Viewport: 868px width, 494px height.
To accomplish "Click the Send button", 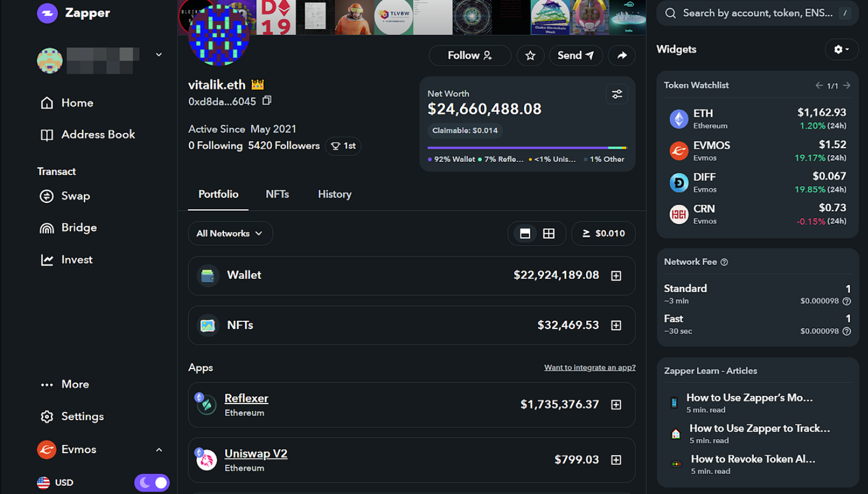I will click(576, 55).
